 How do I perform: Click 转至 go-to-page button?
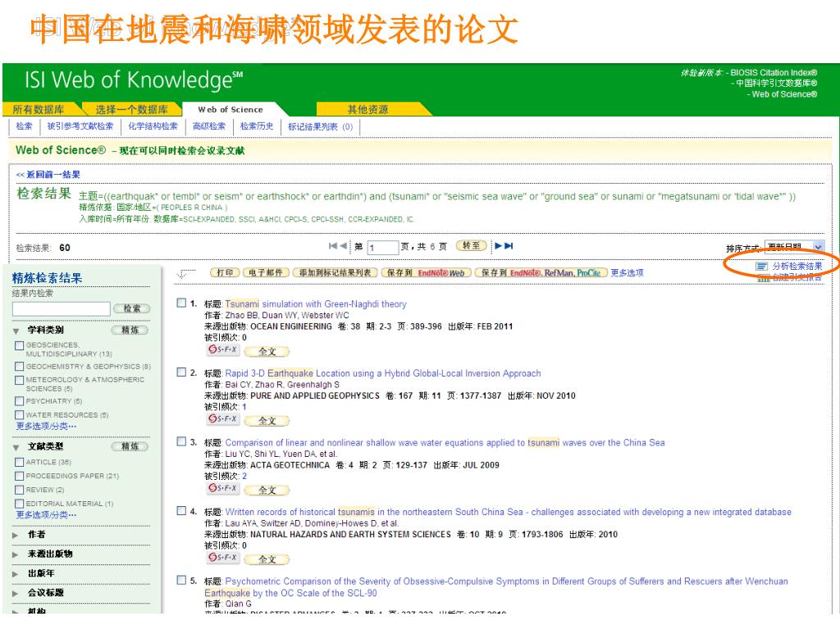click(x=472, y=245)
